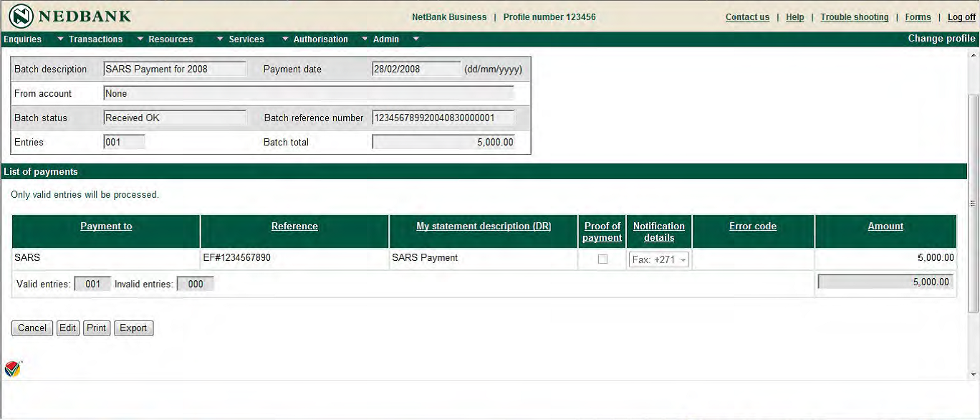
Task: Click the Cancel button
Action: (x=32, y=328)
